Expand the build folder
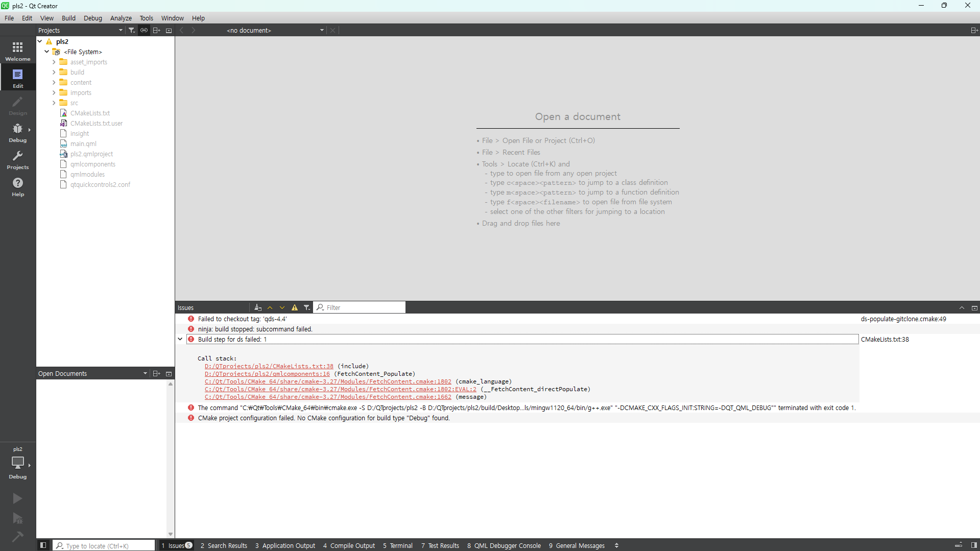Image resolution: width=980 pixels, height=551 pixels. coord(54,72)
